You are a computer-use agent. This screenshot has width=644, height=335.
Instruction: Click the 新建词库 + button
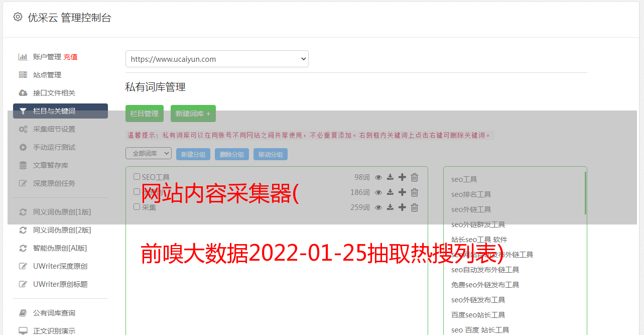click(x=193, y=114)
